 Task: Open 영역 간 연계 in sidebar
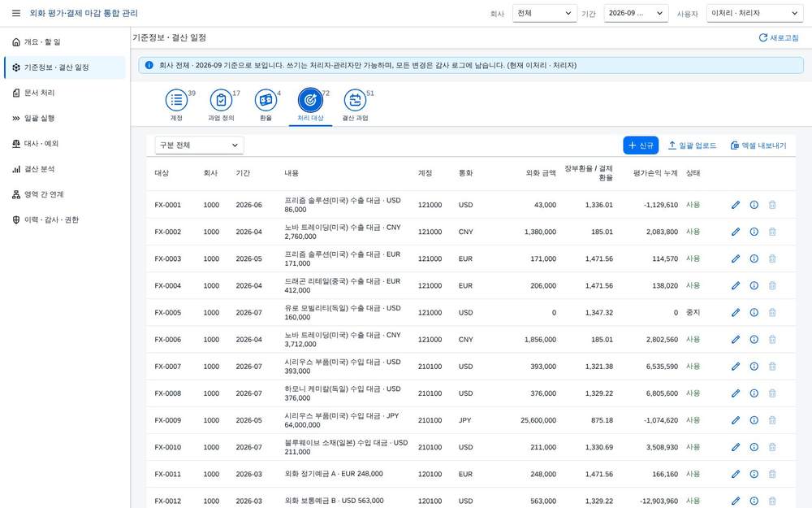(65, 194)
